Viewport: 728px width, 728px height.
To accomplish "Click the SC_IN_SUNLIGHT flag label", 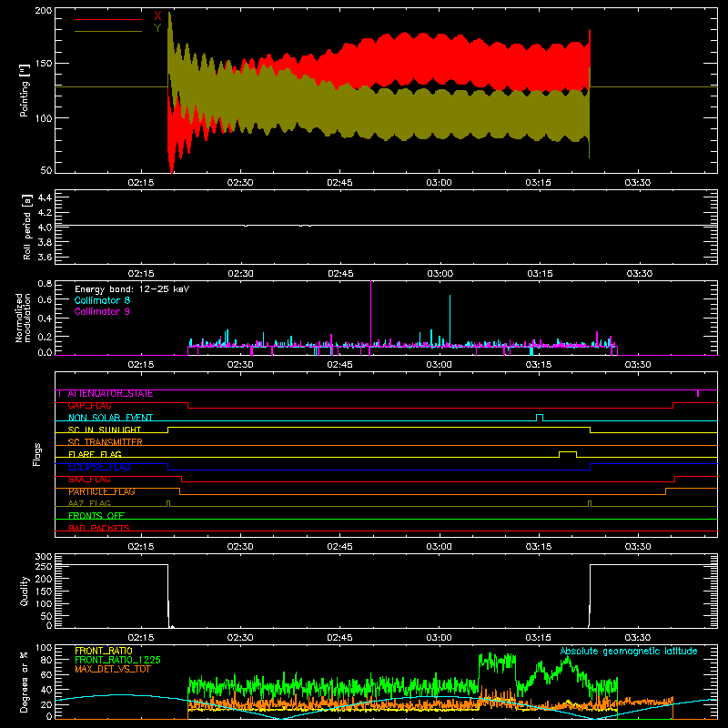I will tap(105, 430).
